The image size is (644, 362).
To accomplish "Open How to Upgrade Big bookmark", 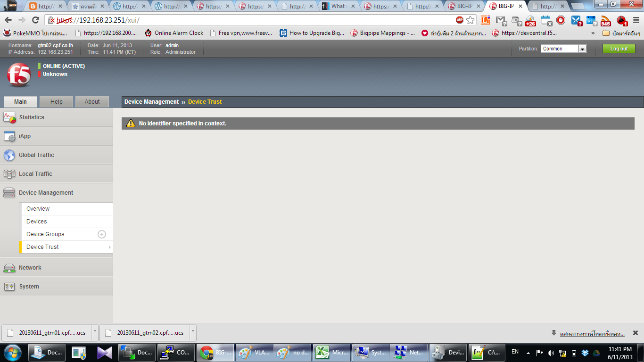I will click(312, 33).
